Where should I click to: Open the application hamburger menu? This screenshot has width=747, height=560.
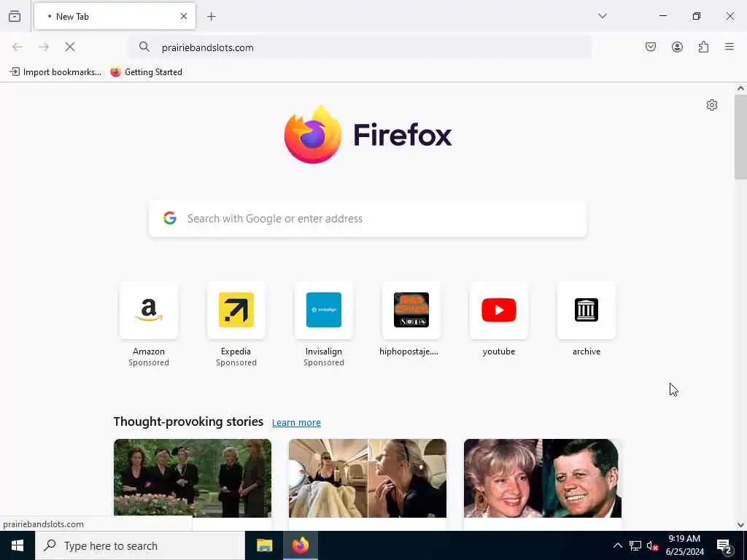[x=729, y=47]
